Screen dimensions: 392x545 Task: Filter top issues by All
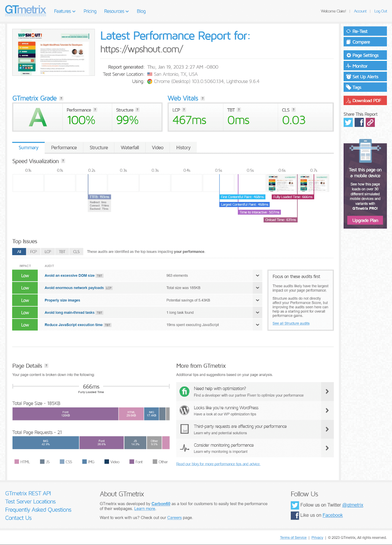pyautogui.click(x=19, y=252)
